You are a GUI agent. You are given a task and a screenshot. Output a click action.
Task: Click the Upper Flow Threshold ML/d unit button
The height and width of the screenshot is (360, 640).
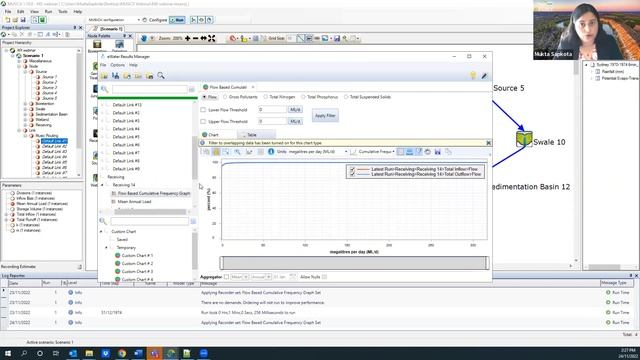(x=295, y=121)
